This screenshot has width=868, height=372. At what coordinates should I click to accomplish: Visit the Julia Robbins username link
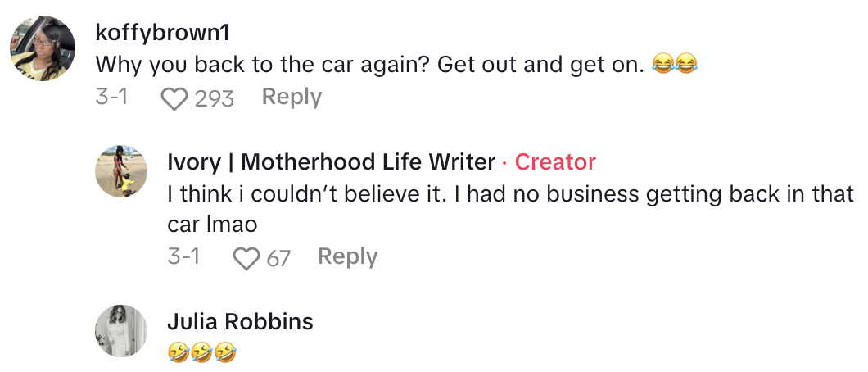[240, 321]
